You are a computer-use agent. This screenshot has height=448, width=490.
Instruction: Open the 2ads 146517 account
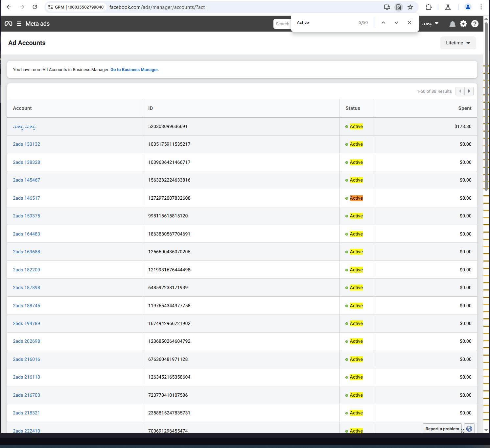(x=26, y=198)
